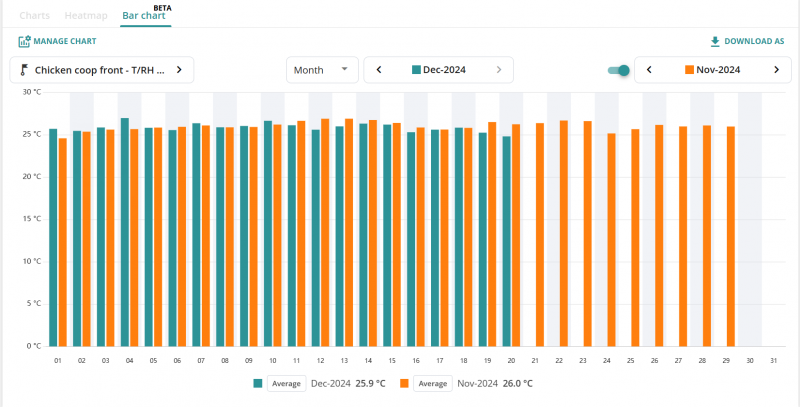Open the Month period dropdown
Screen dimensions: 800x407
point(322,70)
